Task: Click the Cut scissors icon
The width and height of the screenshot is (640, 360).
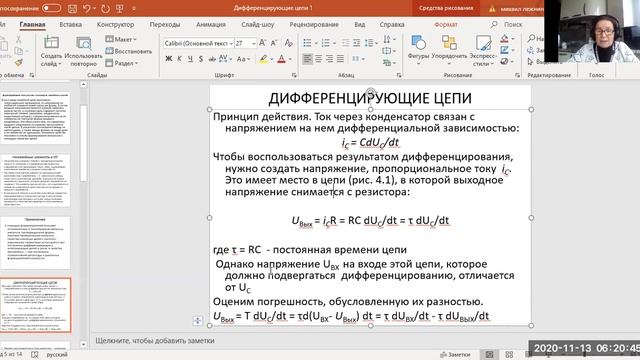Action: (18, 40)
